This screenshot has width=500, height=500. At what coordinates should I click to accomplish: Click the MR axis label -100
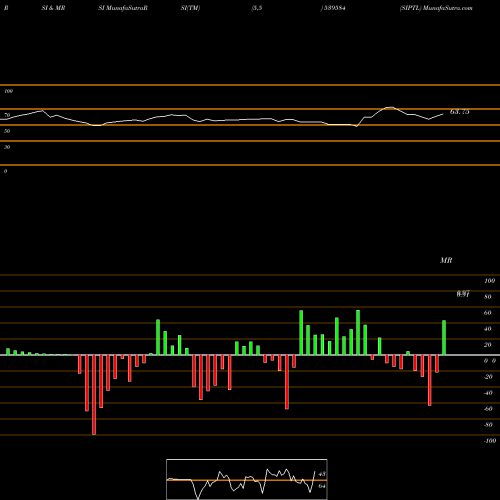490,441
